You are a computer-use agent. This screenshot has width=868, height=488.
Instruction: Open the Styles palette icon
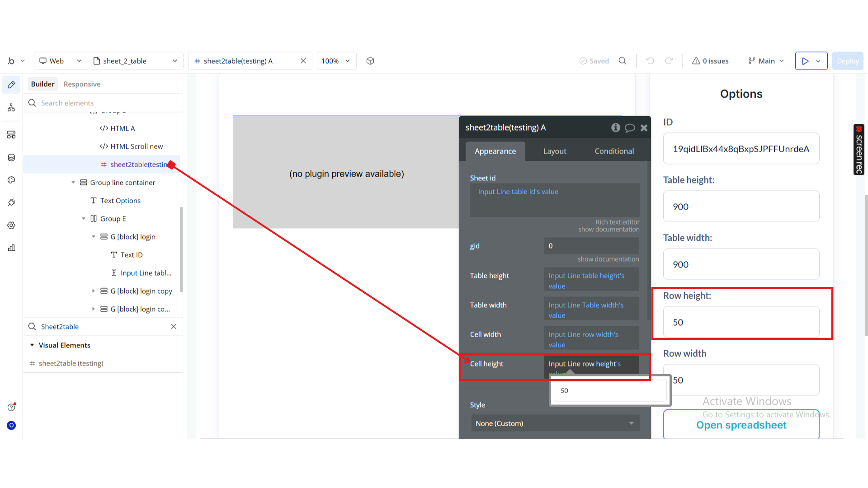[x=11, y=180]
